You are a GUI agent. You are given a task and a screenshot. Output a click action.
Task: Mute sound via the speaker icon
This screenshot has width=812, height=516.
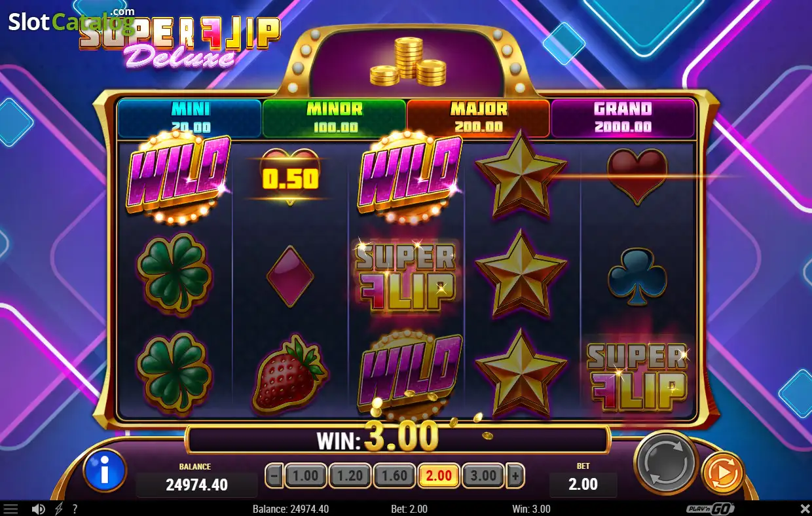coord(38,509)
